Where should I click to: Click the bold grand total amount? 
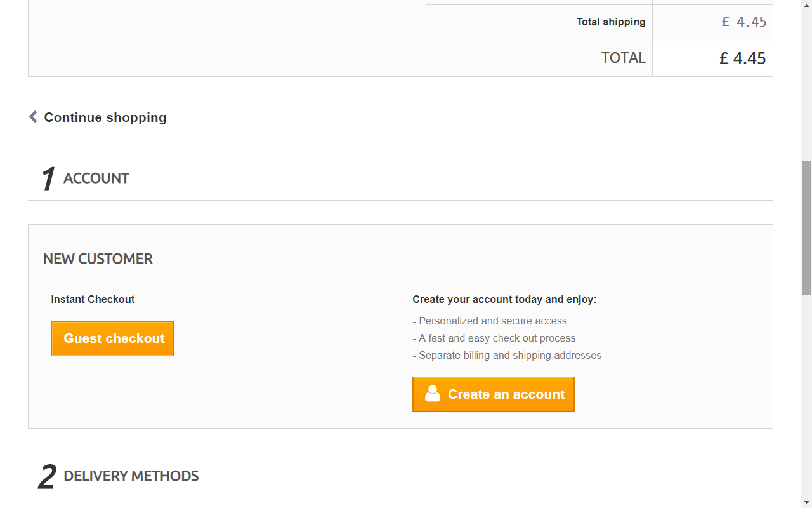(x=742, y=58)
